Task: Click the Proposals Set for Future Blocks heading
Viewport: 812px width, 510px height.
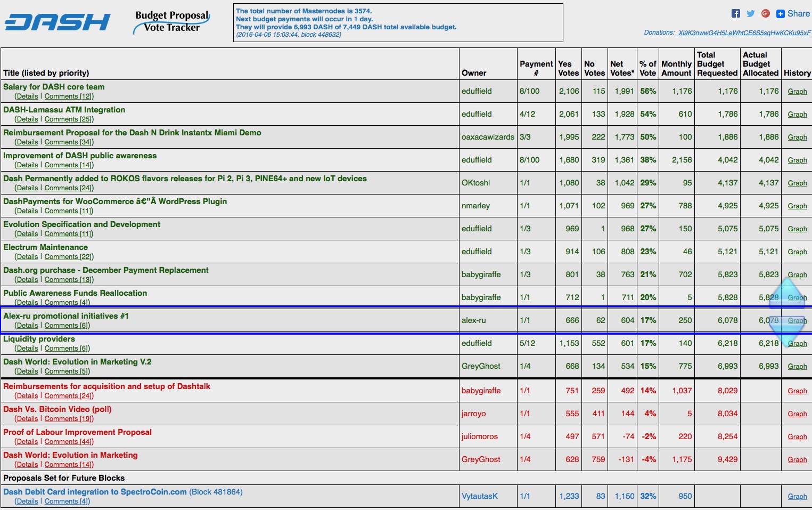Action: (x=64, y=478)
